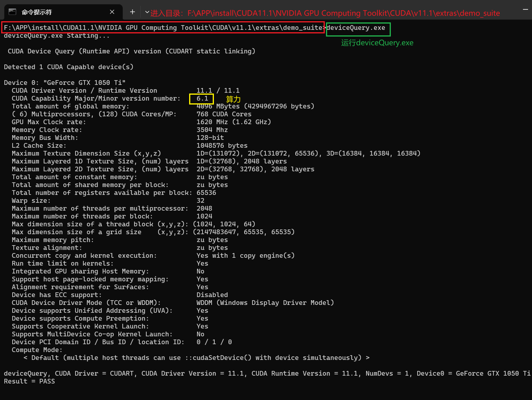
Task: Click the compute capability value 6.1
Action: coord(202,99)
